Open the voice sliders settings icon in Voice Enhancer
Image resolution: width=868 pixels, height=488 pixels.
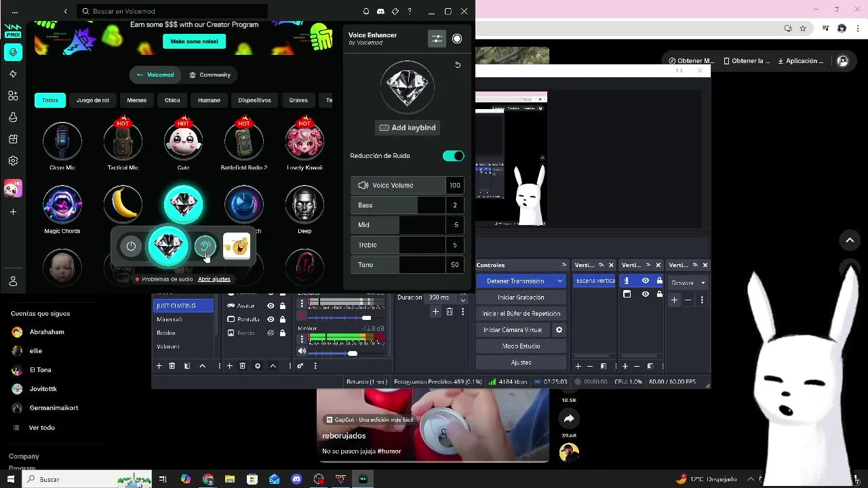coord(437,39)
